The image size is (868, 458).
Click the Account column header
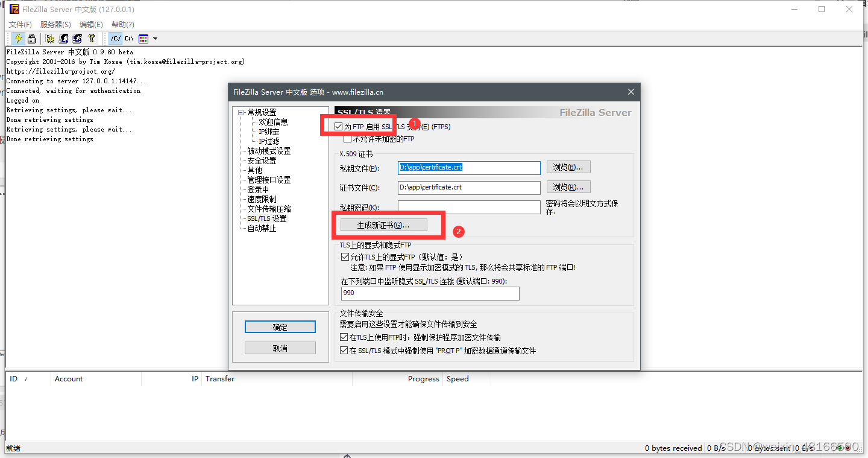[x=96, y=379]
